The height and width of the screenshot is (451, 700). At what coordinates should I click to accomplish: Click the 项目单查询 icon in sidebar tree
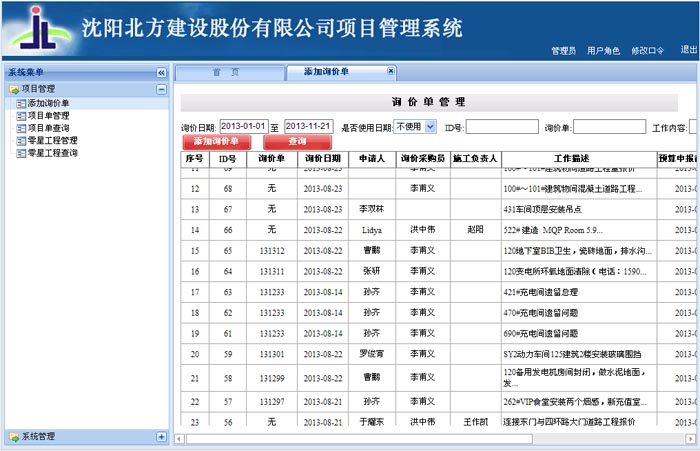[21, 128]
